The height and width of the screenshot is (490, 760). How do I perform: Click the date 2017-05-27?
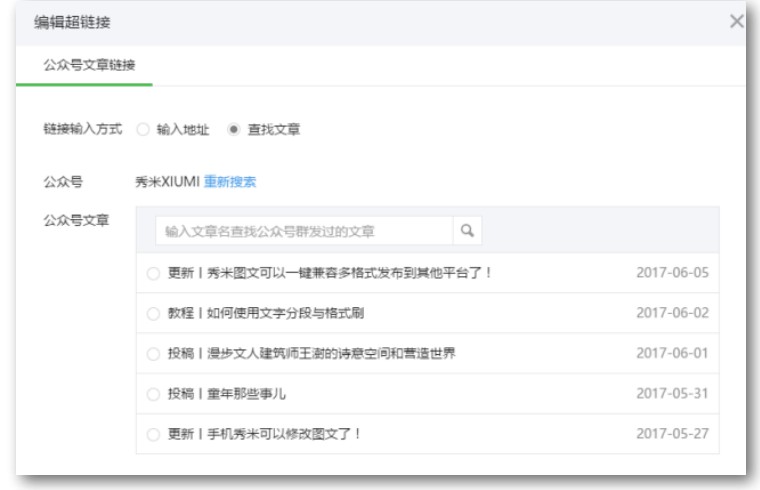coord(672,434)
